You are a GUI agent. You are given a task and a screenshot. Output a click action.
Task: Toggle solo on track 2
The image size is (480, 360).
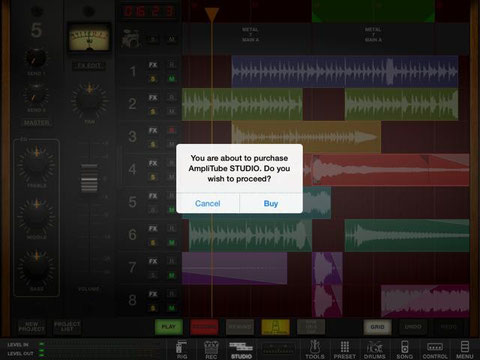(153, 112)
